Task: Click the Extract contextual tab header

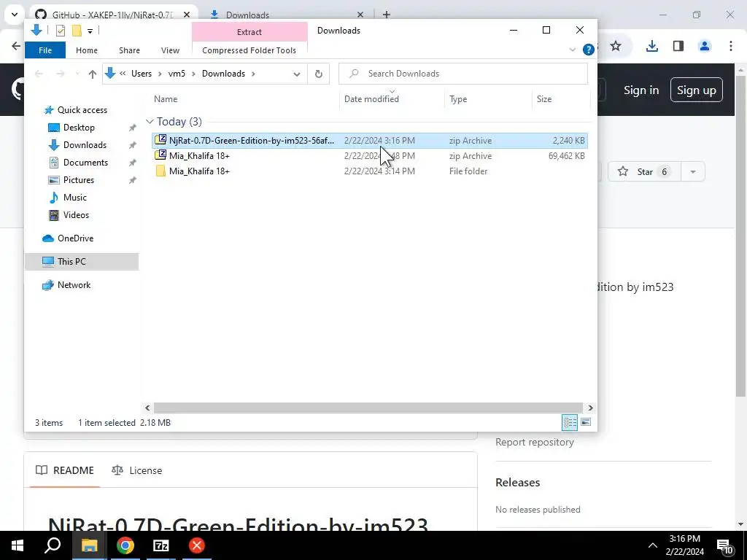Action: coord(249,32)
